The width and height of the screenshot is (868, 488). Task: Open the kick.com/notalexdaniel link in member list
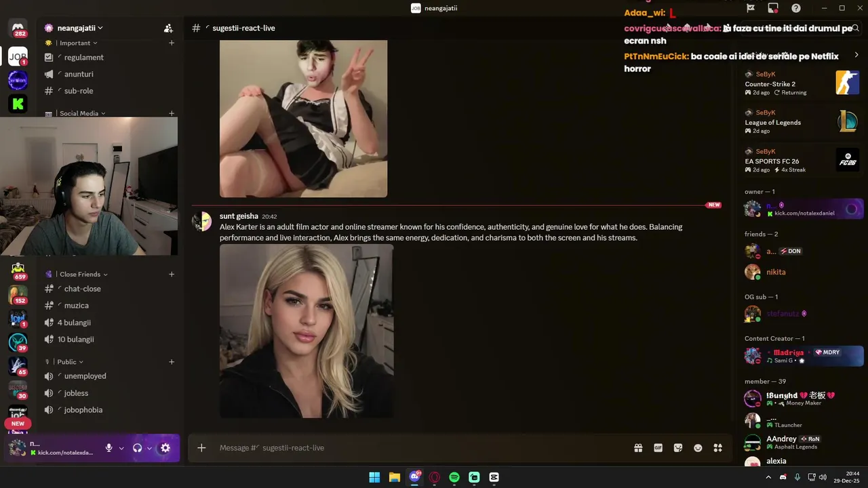804,213
